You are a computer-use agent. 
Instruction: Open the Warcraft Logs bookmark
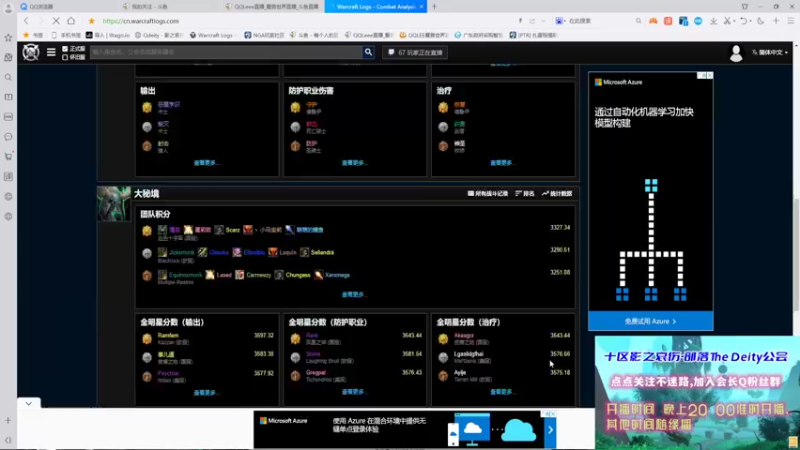(212, 35)
